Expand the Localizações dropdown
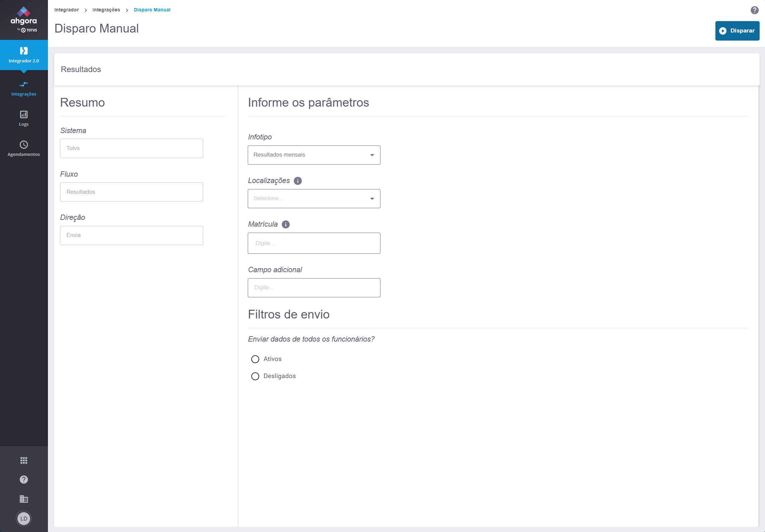The width and height of the screenshot is (765, 532). tap(314, 198)
